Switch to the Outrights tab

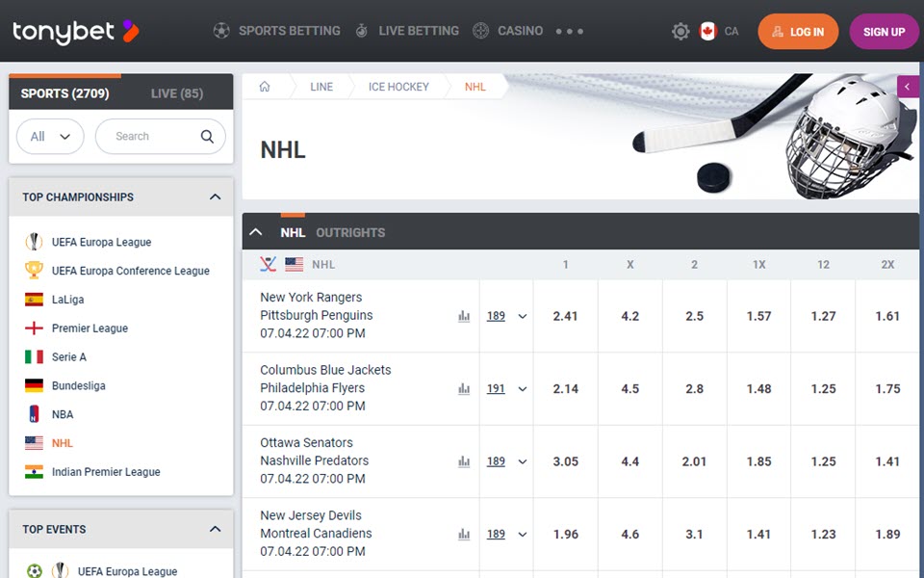(350, 232)
